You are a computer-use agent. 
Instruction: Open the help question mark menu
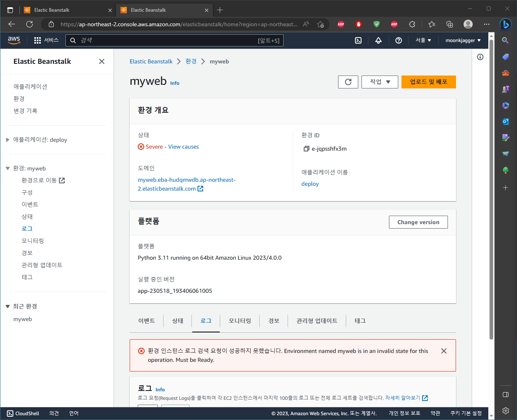pyautogui.click(x=399, y=40)
